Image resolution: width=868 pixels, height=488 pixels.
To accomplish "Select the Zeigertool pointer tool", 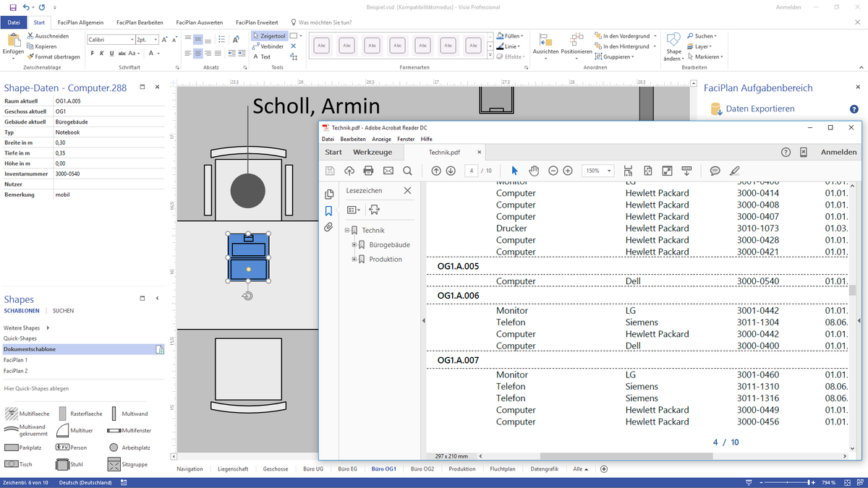I will [x=269, y=35].
